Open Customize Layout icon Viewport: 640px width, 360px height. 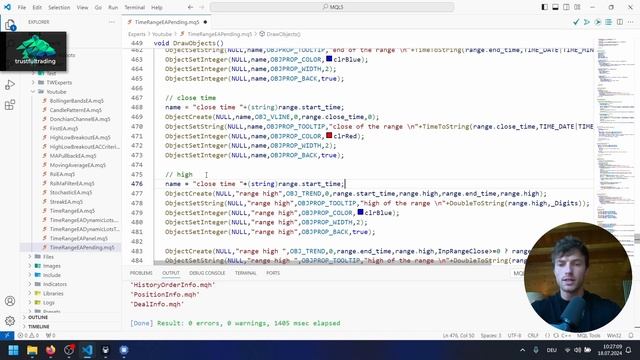[x=577, y=7]
